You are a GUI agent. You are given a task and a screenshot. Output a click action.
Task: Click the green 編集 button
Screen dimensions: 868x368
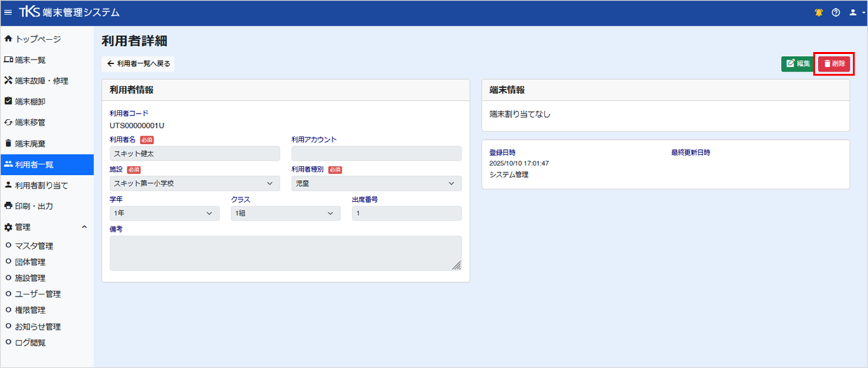[x=798, y=64]
